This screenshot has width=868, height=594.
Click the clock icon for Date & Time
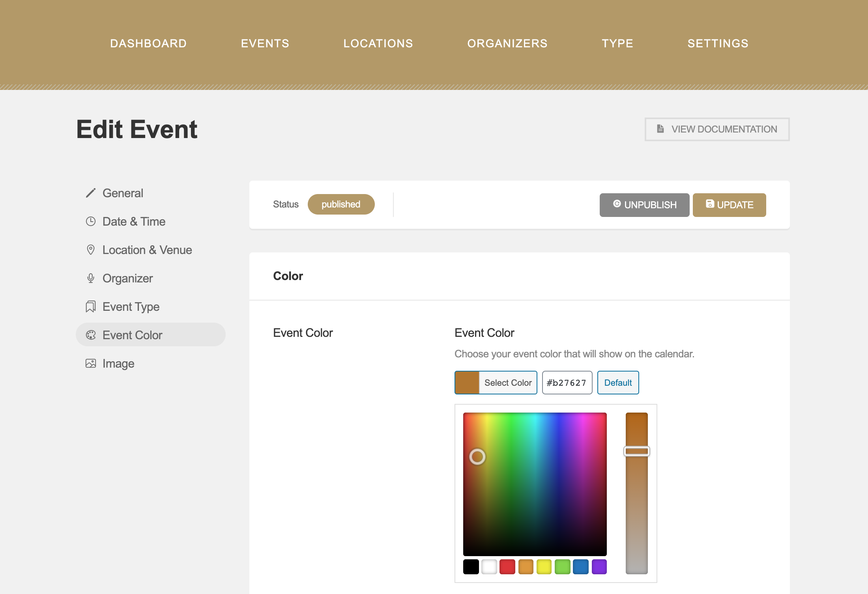click(91, 222)
